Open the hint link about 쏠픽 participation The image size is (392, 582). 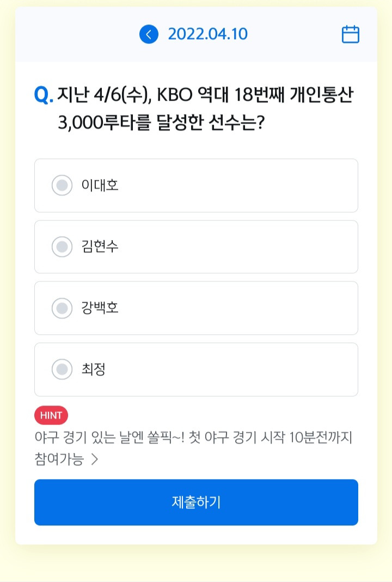click(x=193, y=448)
